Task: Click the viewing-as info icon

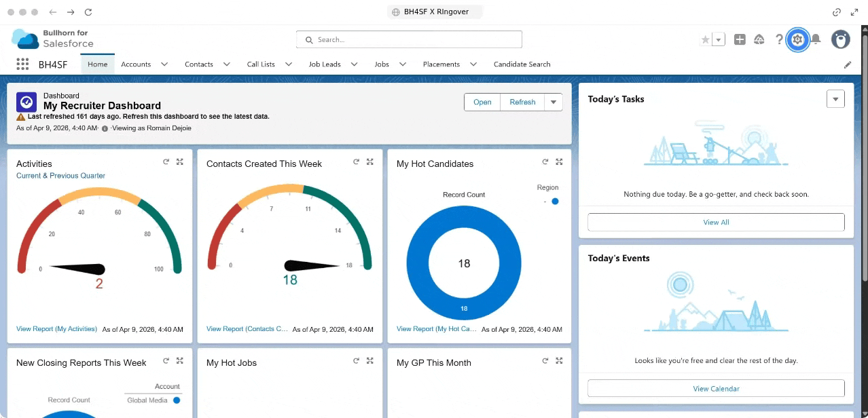Action: 105,128
